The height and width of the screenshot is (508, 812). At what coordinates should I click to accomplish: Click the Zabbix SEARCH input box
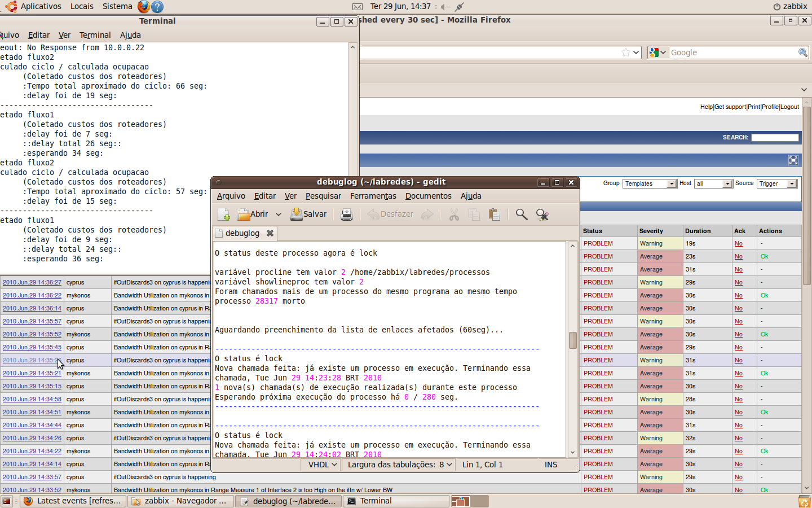tap(775, 138)
